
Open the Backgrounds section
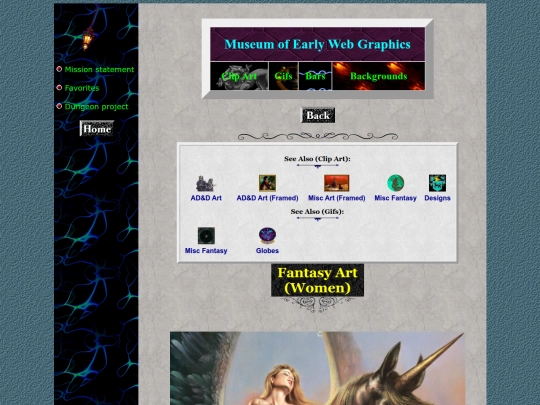point(378,76)
